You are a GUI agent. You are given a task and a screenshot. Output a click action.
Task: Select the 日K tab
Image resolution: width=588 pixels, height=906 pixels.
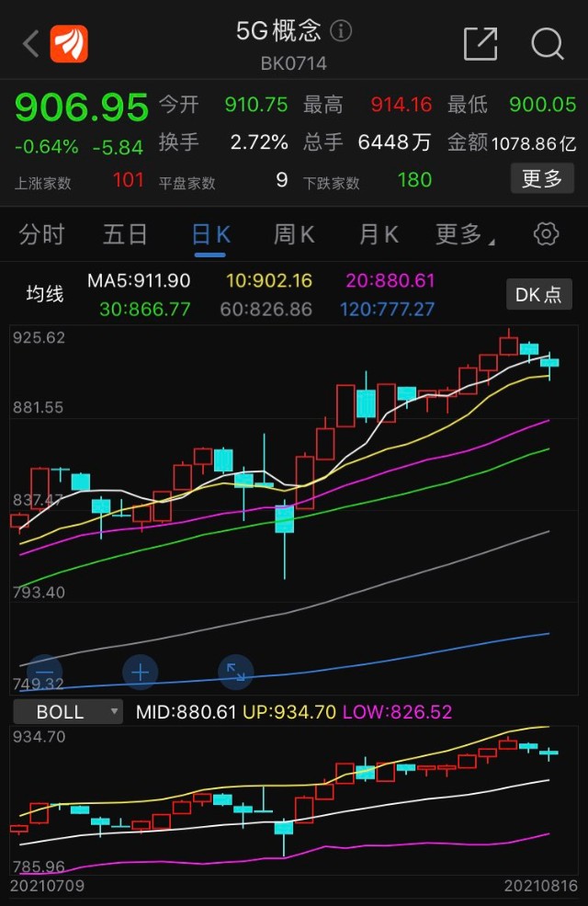pos(210,234)
